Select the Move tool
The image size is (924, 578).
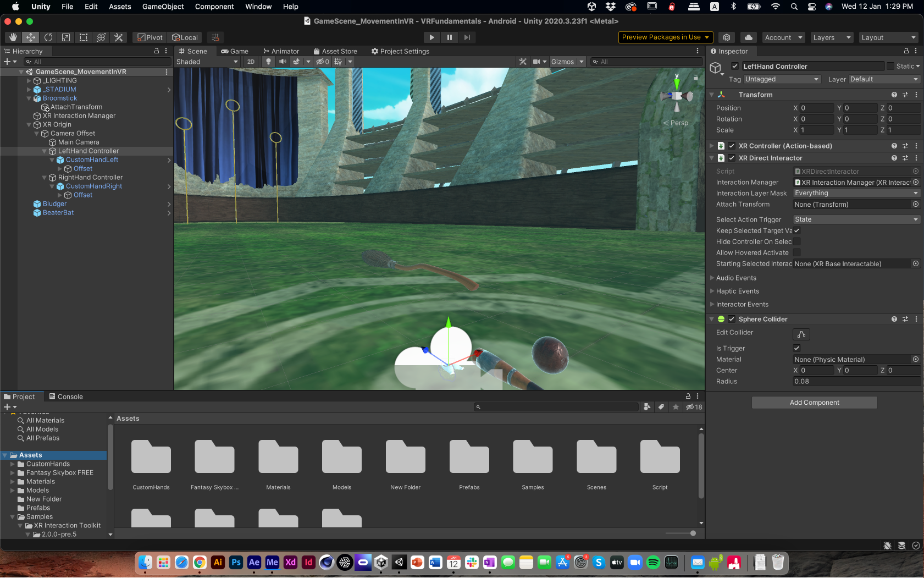click(x=31, y=37)
